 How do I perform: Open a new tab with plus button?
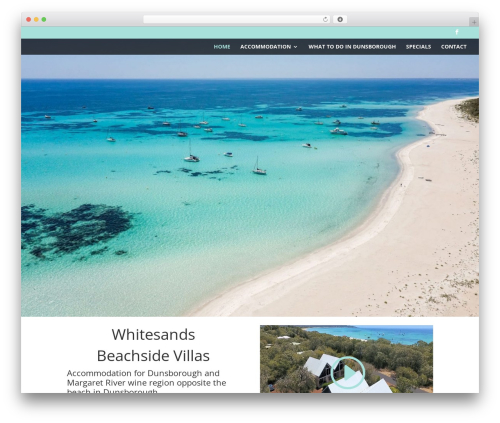coord(474,22)
